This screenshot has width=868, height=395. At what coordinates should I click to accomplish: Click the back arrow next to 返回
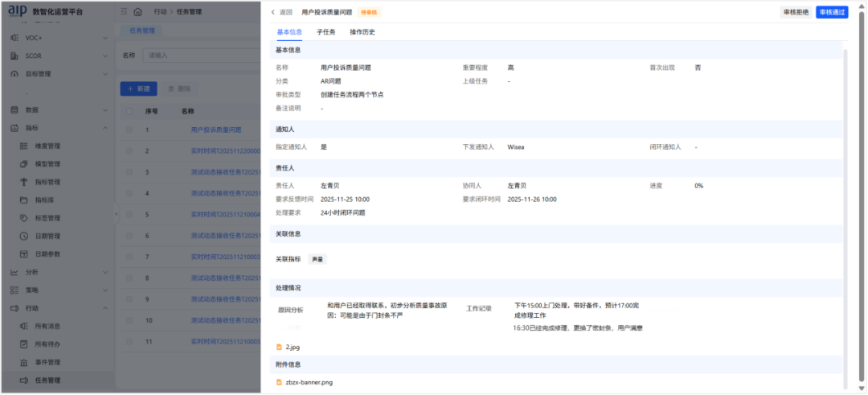[x=272, y=12]
